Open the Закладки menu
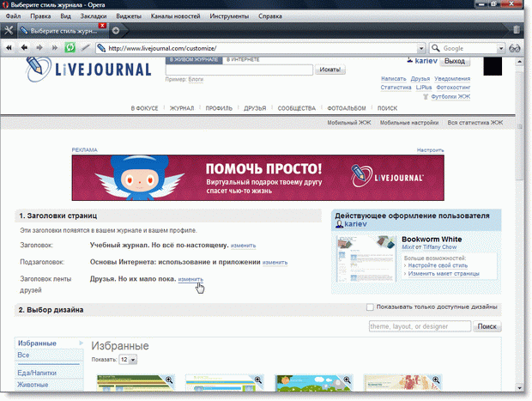532x401 pixels. [94, 16]
